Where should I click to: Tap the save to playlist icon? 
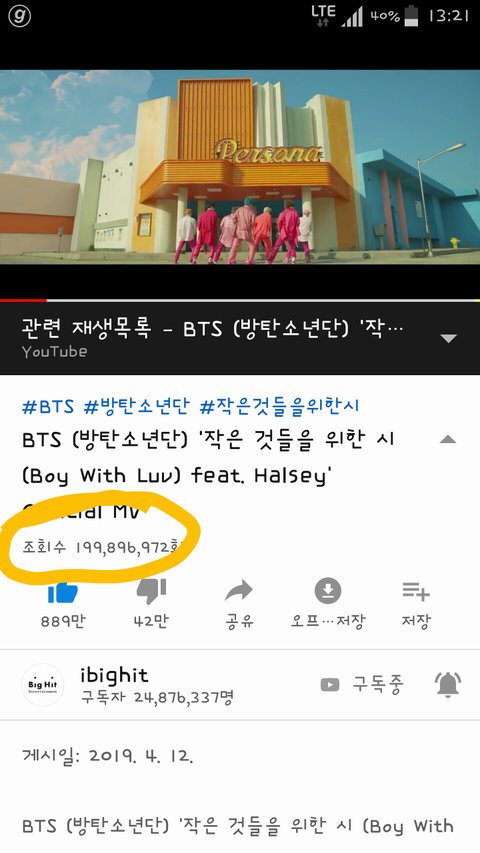coord(416,591)
